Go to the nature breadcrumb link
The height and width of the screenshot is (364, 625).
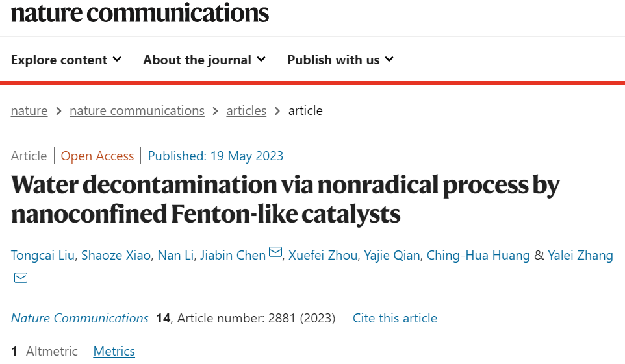click(29, 110)
